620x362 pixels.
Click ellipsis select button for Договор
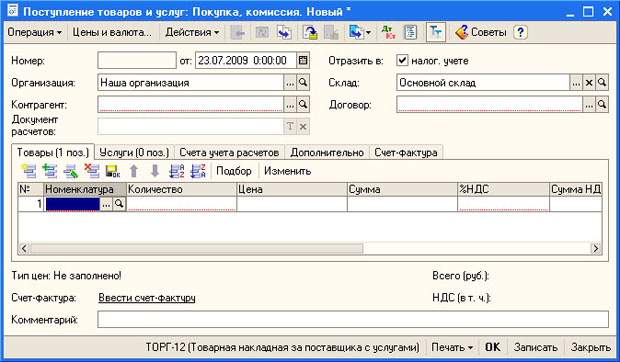(589, 105)
